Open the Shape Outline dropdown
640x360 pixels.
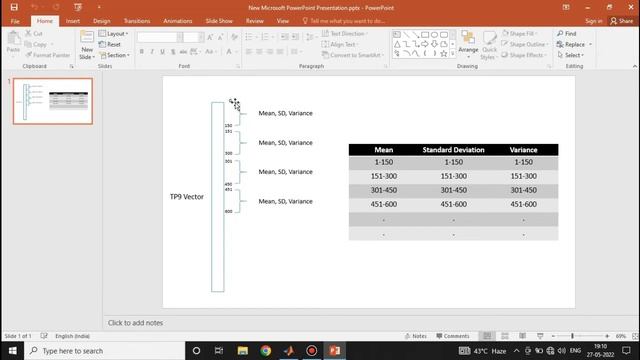[x=525, y=44]
